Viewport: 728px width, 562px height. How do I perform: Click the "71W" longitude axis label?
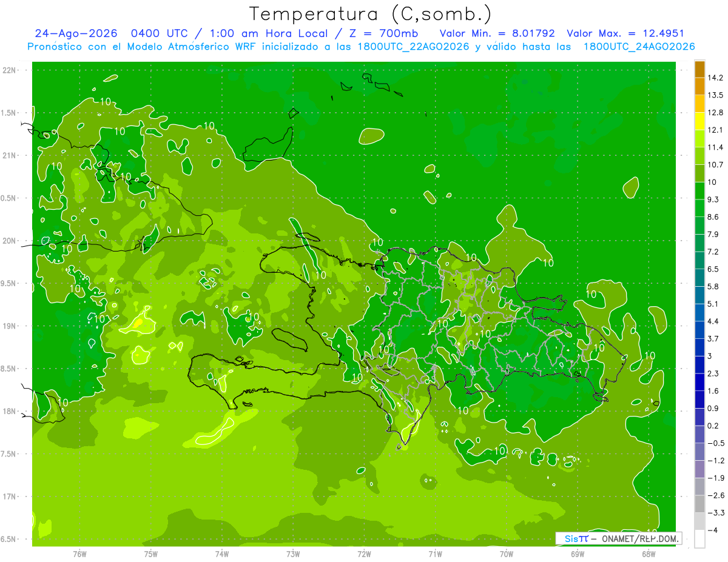pos(435,554)
